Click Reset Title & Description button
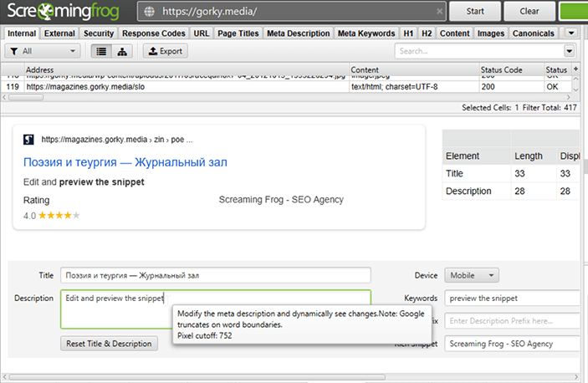Screen dimensions: 588x383 pyautogui.click(x=109, y=344)
